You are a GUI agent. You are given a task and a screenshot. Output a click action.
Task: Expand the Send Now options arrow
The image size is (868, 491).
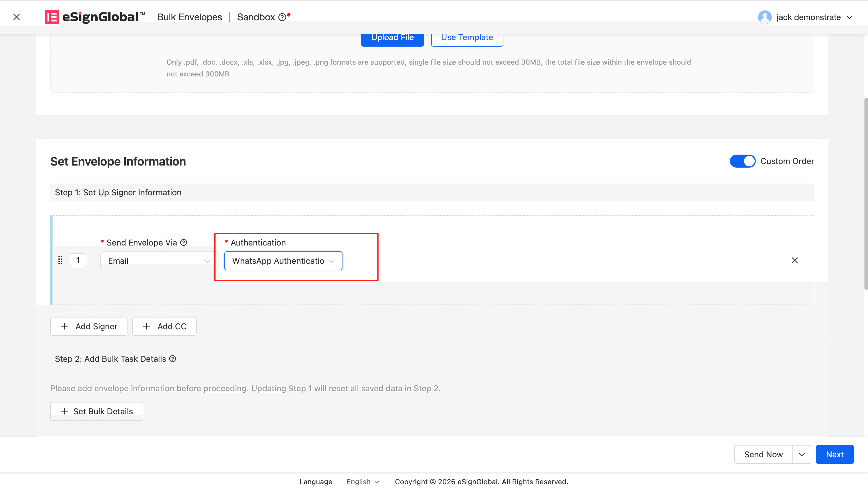(x=802, y=455)
